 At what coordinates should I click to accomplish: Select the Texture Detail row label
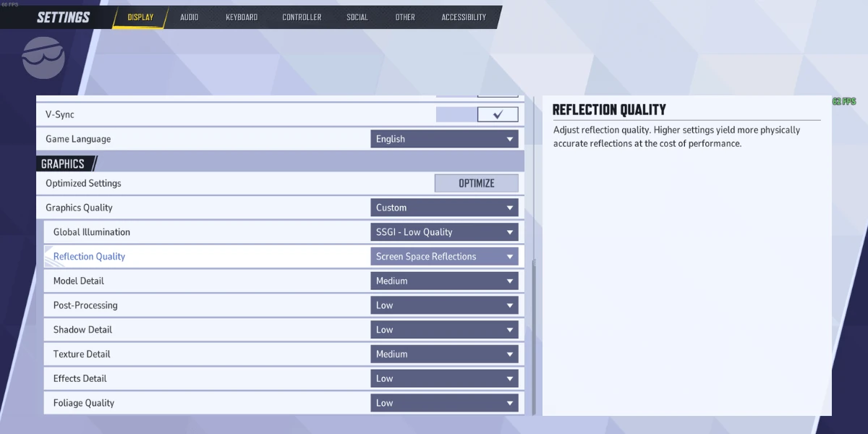point(82,354)
